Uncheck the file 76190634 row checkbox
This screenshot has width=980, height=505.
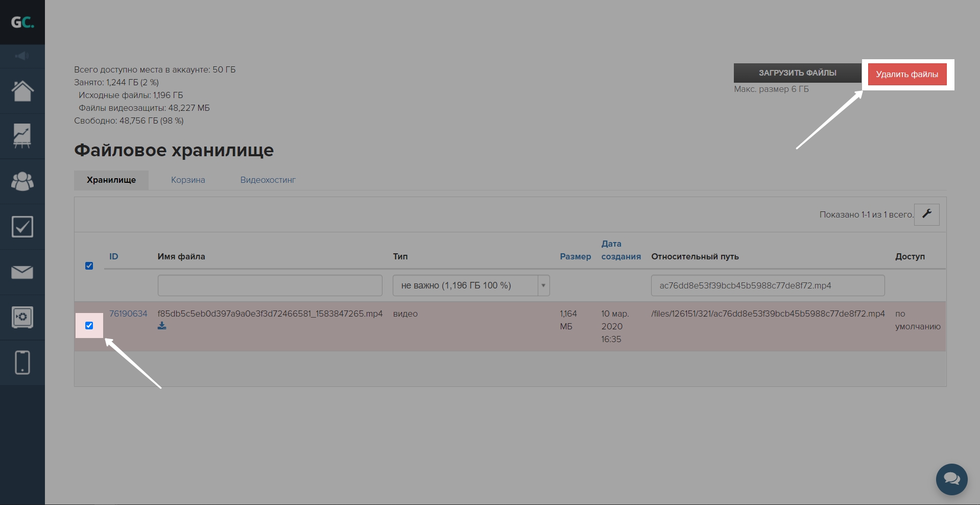click(89, 325)
